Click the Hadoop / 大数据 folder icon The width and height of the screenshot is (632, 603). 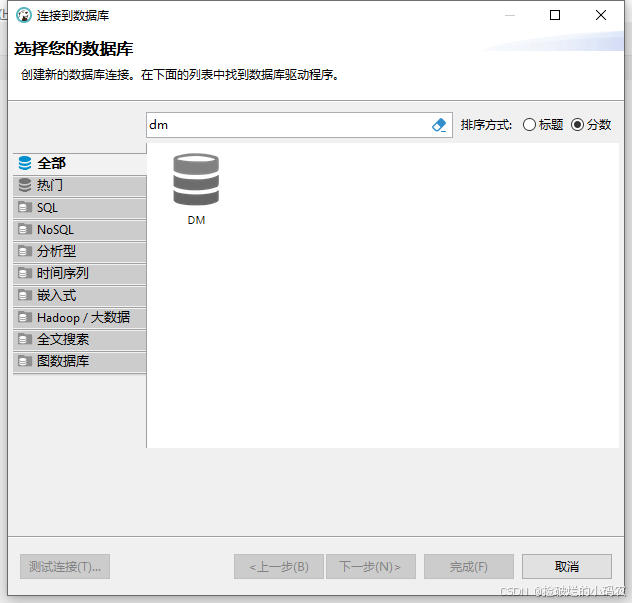click(x=25, y=318)
